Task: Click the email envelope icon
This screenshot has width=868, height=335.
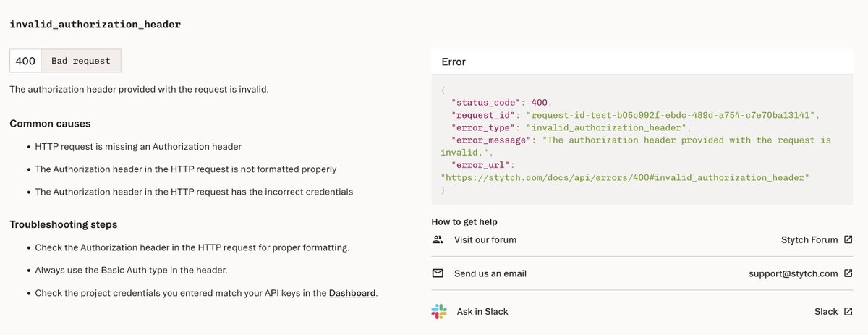Action: (x=438, y=273)
